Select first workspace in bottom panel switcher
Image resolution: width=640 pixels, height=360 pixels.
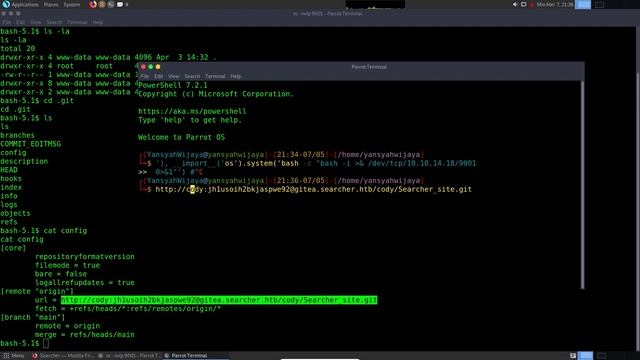coord(586,356)
